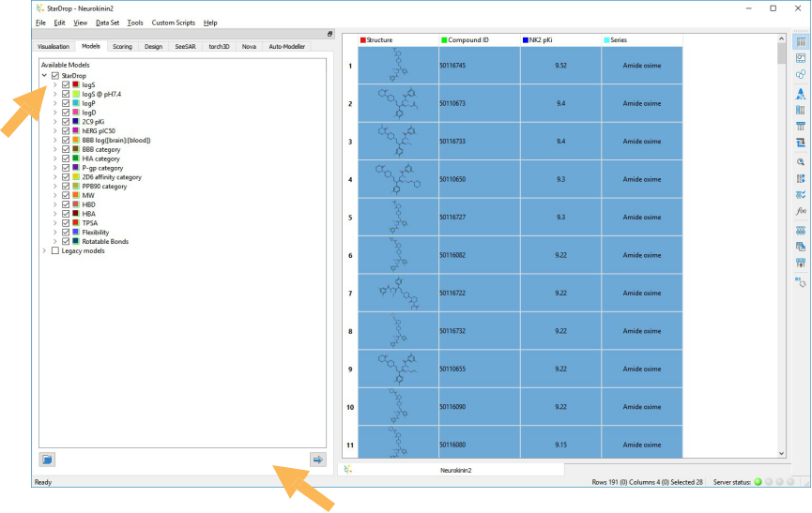Open the Data Set menu
Viewport: 812px width, 513px height.
pos(107,23)
